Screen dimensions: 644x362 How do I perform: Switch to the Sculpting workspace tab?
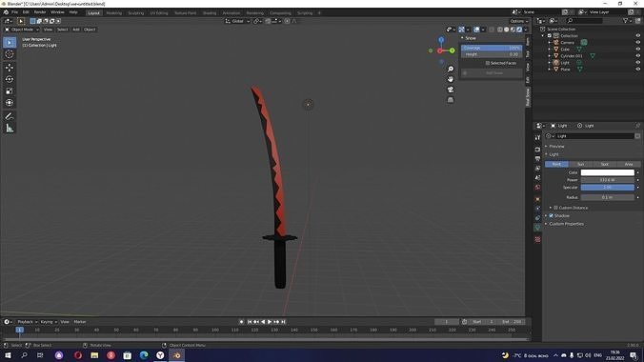click(x=136, y=13)
